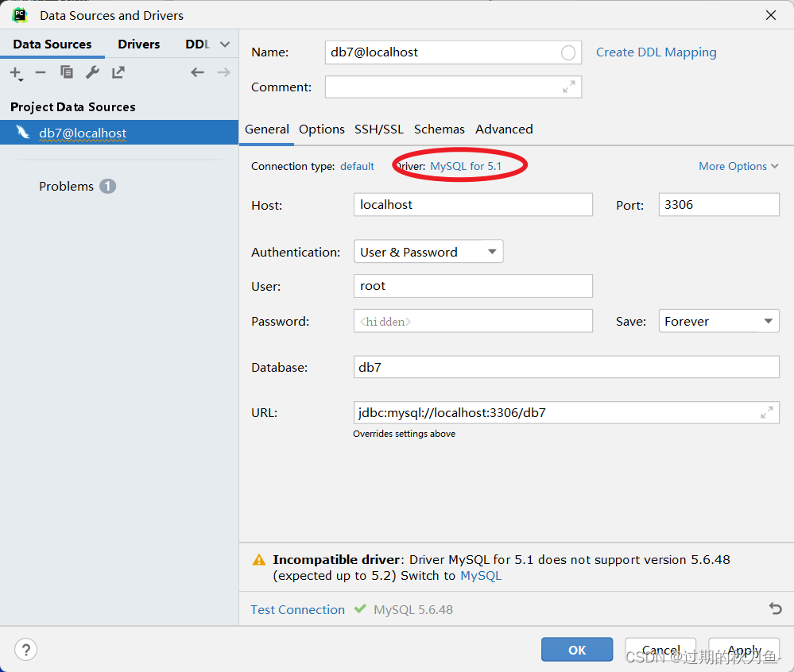Focus the Host field with localhost
The height and width of the screenshot is (672, 794).
[473, 204]
